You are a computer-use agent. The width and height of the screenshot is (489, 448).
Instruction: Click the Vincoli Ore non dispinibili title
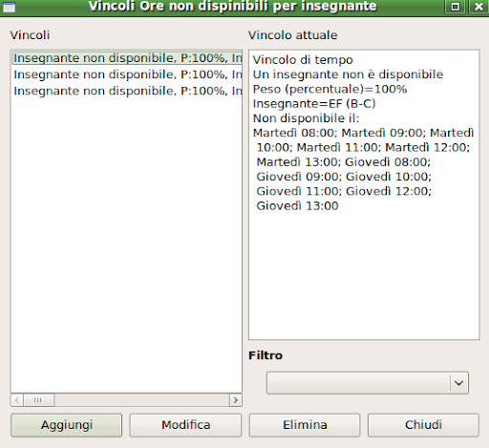232,7
